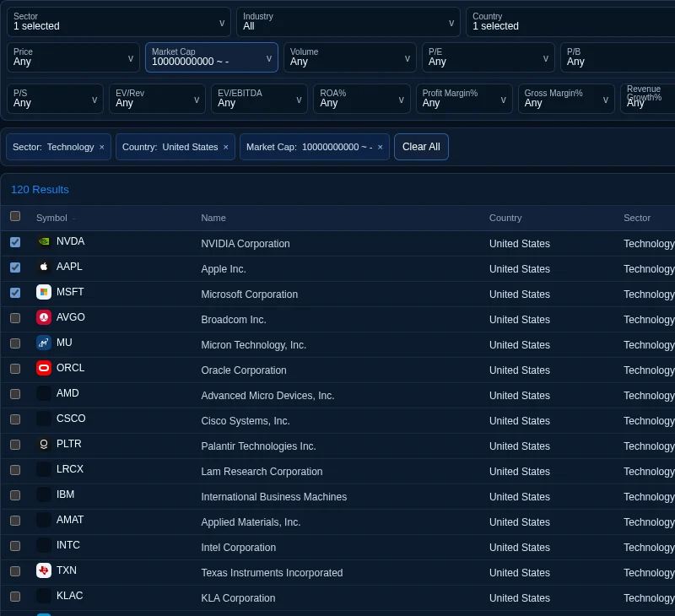Click the NVIDIA logo icon
Viewport: 675px width, 616px height.
[44, 241]
